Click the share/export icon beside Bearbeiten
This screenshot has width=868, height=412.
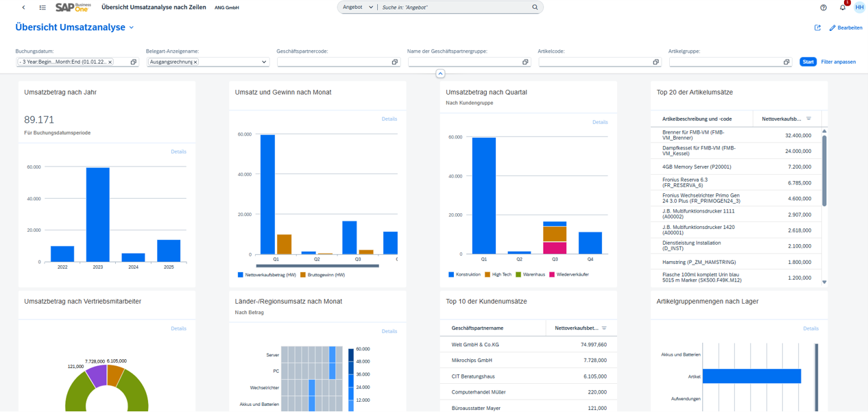coord(817,28)
